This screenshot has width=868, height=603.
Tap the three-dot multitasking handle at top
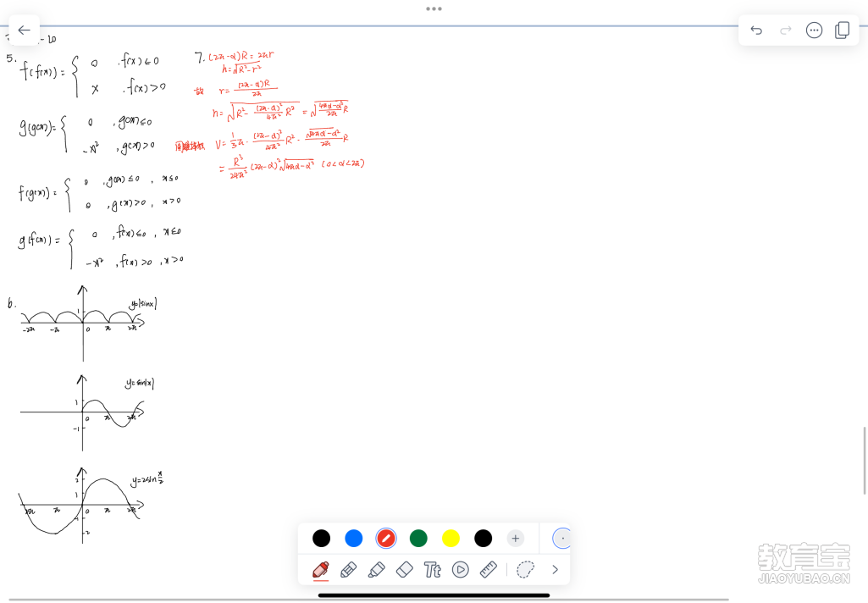(434, 8)
